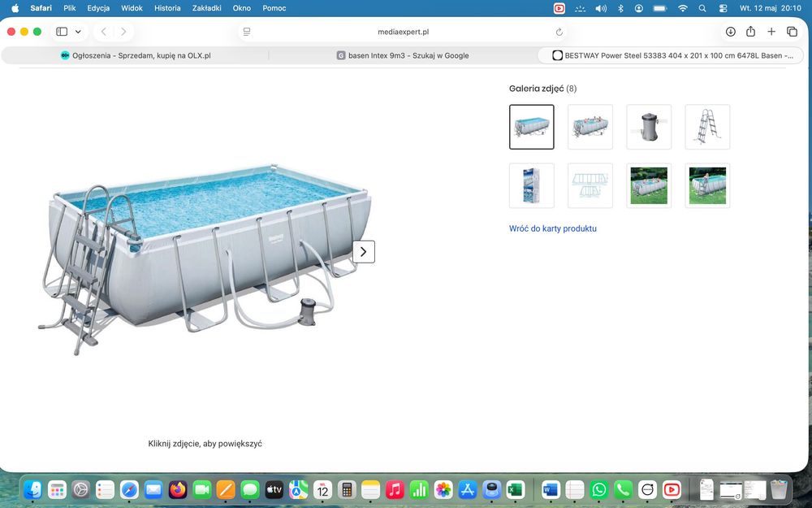Viewport: 812px width, 508px height.
Task: Select the ladder thumbnail
Action: click(707, 127)
